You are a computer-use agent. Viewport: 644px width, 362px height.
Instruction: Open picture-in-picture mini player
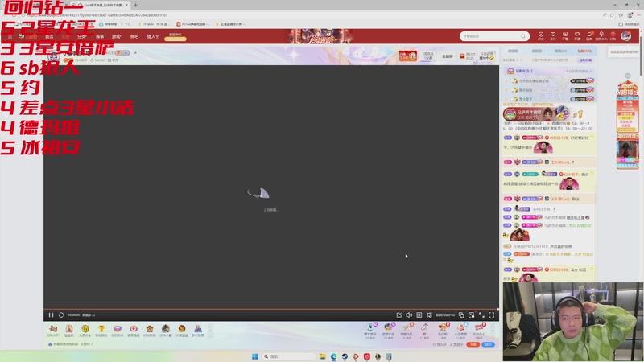point(472,315)
